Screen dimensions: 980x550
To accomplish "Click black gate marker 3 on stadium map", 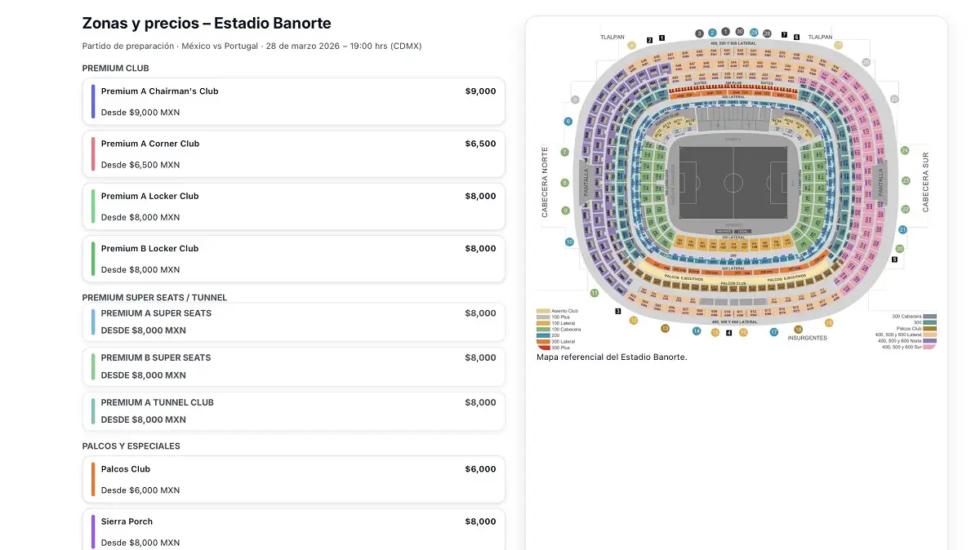I will click(x=617, y=311).
